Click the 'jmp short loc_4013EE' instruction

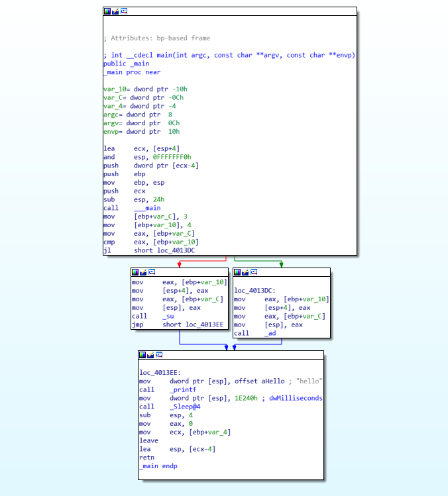178,325
